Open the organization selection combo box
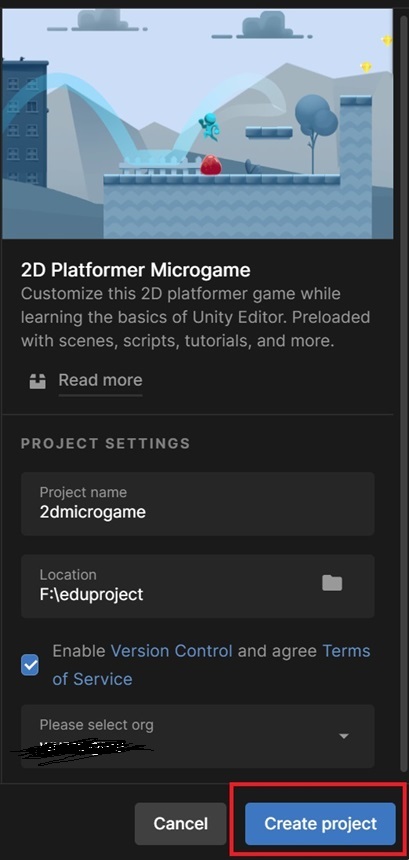Screen dimensions: 409x860 [197, 736]
